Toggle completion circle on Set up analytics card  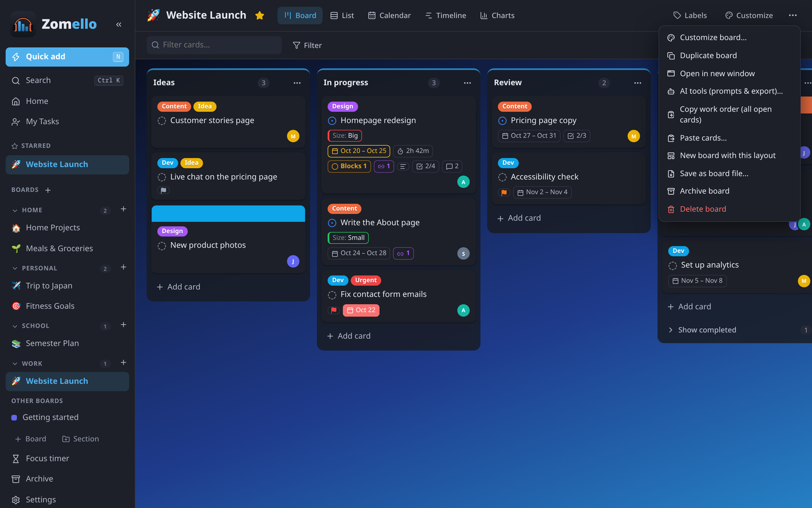tap(672, 266)
